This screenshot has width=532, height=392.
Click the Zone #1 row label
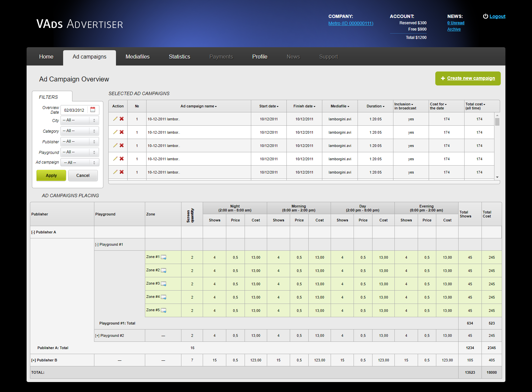coord(153,257)
